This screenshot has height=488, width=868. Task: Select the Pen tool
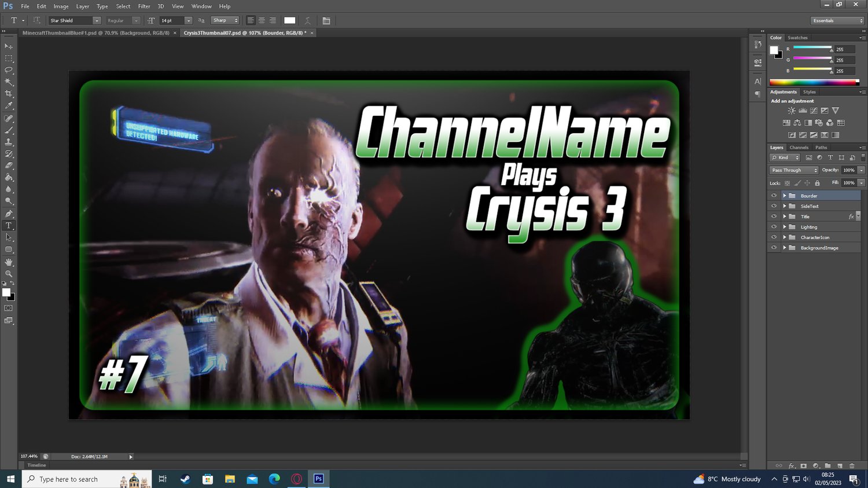pyautogui.click(x=9, y=214)
